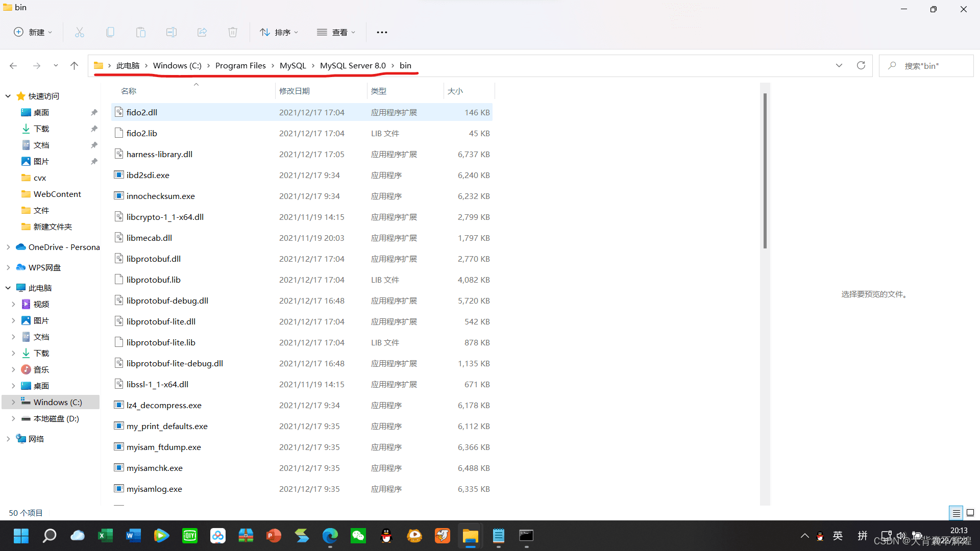
Task: Open the address bar history dropdown
Action: point(839,65)
